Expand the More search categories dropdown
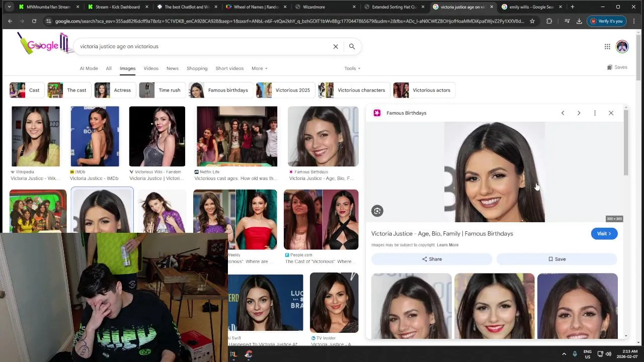Viewport: 644px width, 362px height. tap(259, 68)
